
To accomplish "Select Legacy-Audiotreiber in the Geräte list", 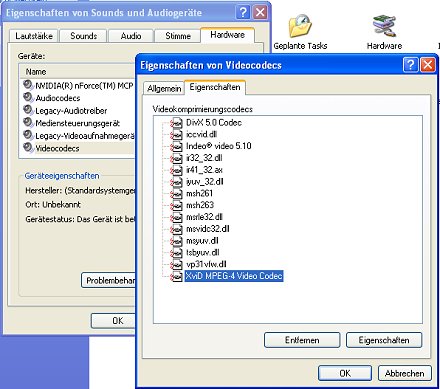I will [71, 111].
